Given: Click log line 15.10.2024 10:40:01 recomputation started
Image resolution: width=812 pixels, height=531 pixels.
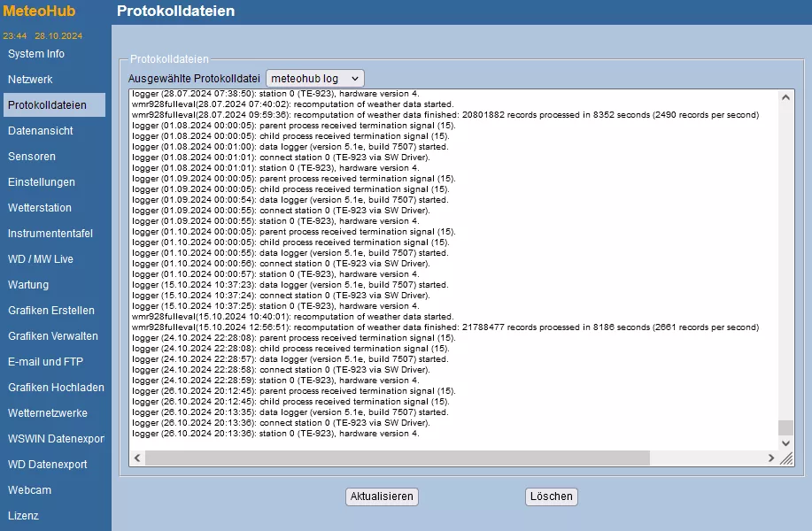Looking at the screenshot, I should click(x=292, y=317).
